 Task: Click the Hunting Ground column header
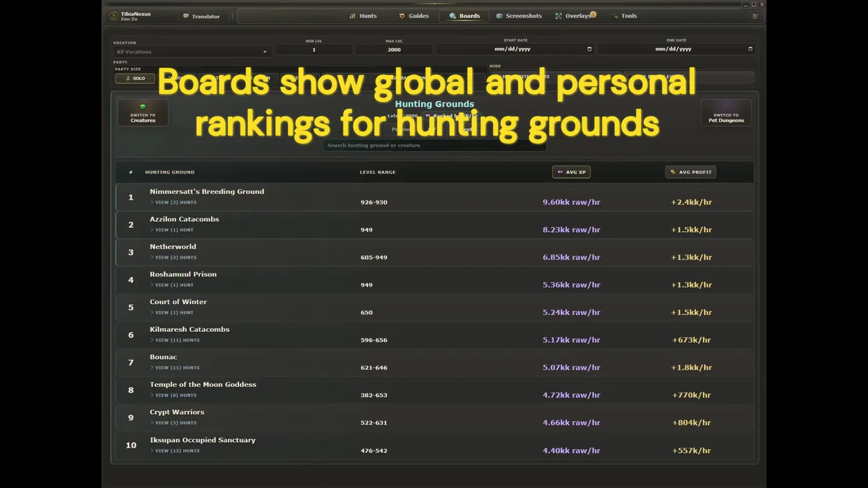pos(169,172)
